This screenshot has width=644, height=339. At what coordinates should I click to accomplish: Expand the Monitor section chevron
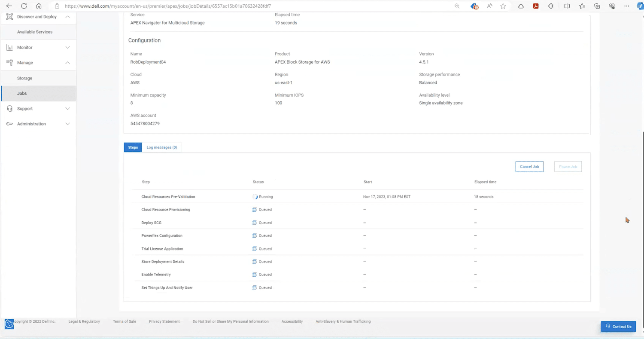pos(67,47)
